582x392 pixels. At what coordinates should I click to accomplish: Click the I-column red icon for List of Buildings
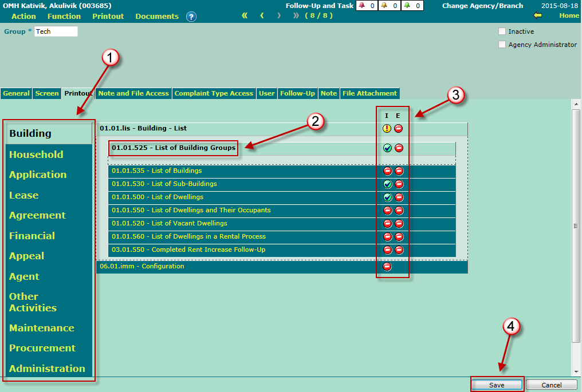pos(387,171)
